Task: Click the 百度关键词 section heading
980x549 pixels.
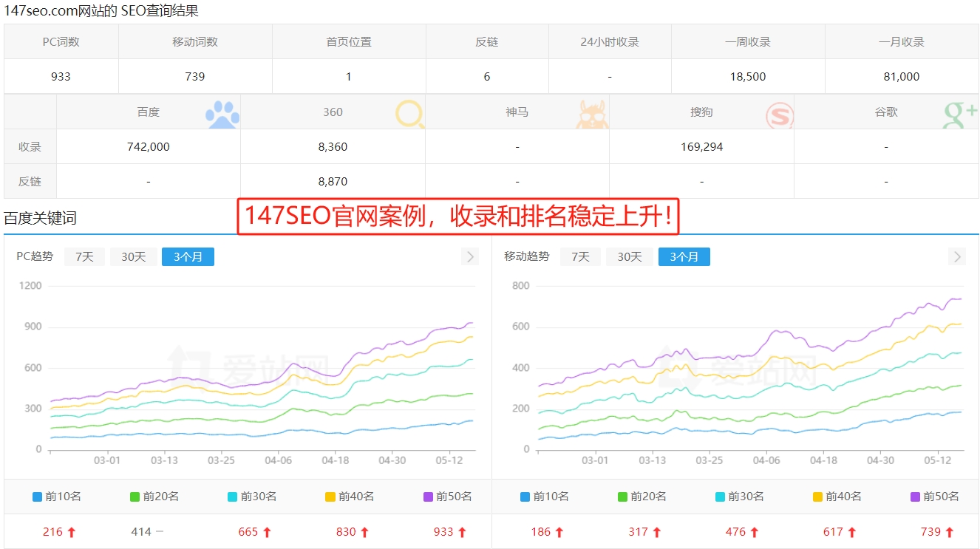Action: (40, 218)
